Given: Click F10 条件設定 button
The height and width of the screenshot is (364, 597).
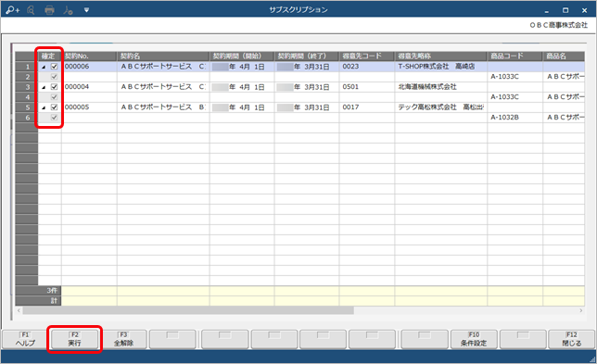Looking at the screenshot, I should click(x=474, y=339).
